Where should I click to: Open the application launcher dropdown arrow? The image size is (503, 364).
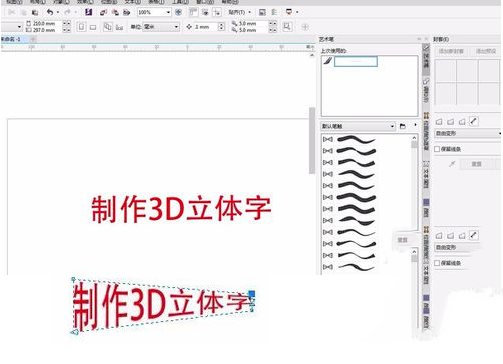(297, 12)
